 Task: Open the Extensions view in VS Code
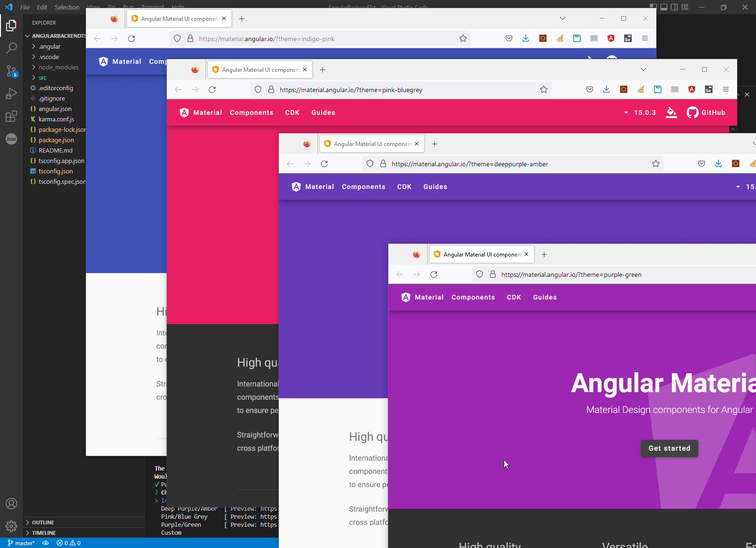11,116
